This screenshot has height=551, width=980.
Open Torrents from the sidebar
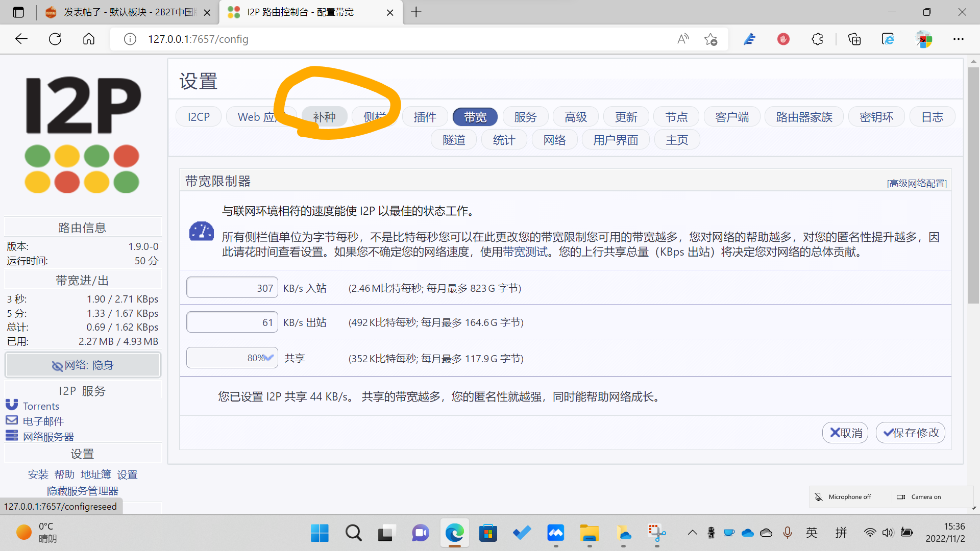pos(41,406)
